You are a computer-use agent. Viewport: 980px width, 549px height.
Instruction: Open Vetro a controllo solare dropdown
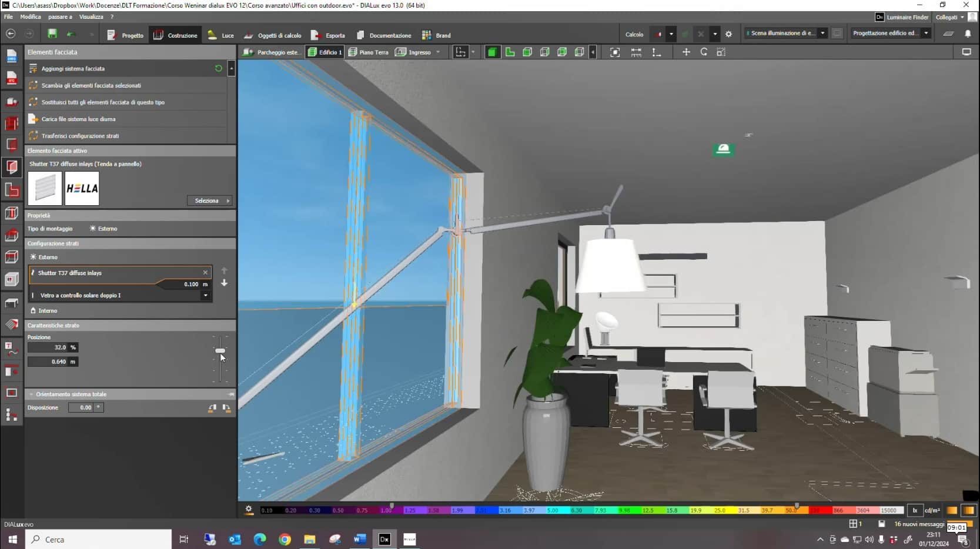(x=205, y=295)
